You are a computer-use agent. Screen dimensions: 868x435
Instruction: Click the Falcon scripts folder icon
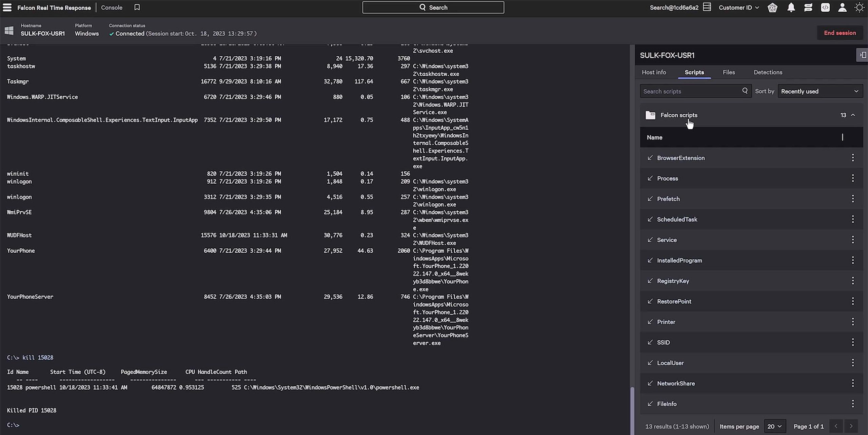(x=650, y=115)
